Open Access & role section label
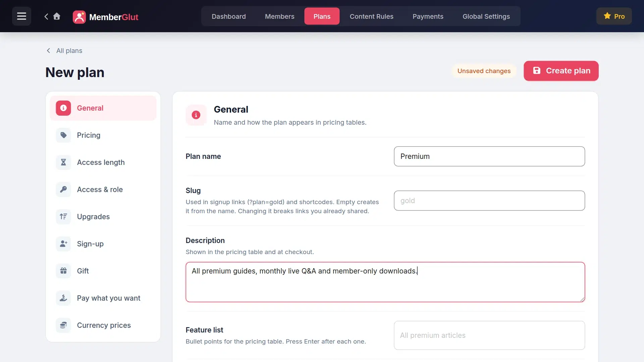644x362 pixels. point(100,189)
